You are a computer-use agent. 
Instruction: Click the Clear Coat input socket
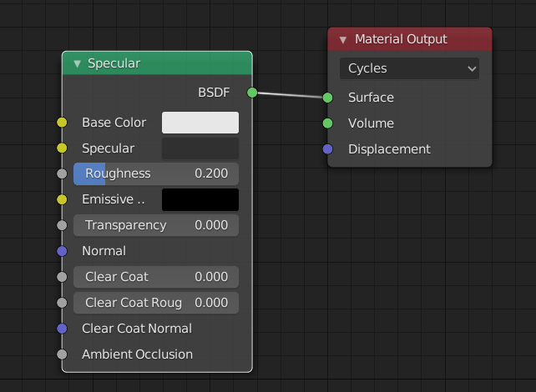(x=62, y=277)
